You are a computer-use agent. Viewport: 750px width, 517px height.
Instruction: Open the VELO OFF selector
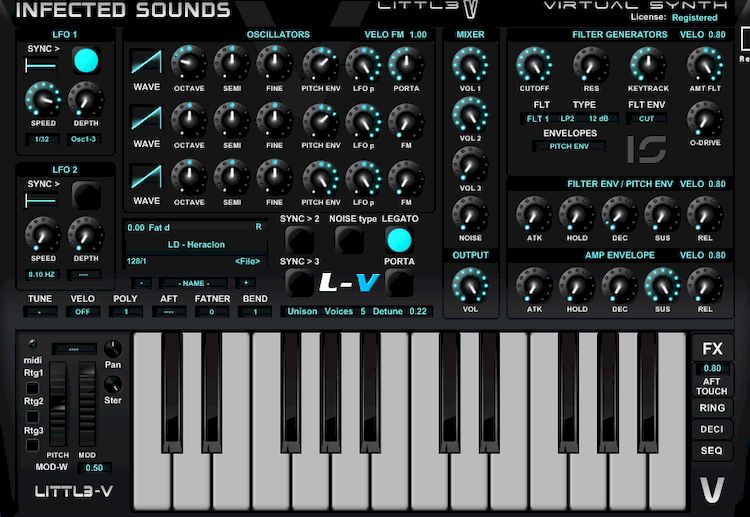(82, 312)
